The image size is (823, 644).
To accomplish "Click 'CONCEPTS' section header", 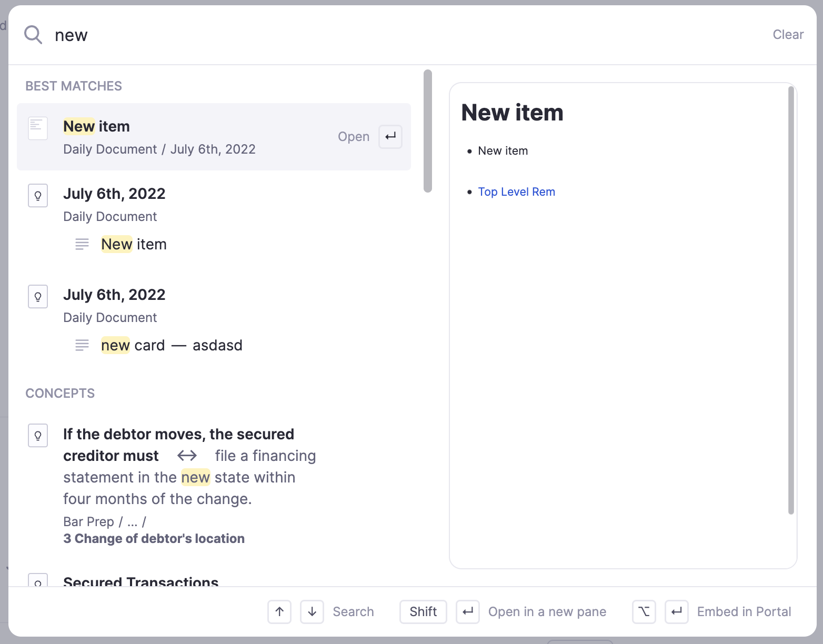I will (x=60, y=394).
